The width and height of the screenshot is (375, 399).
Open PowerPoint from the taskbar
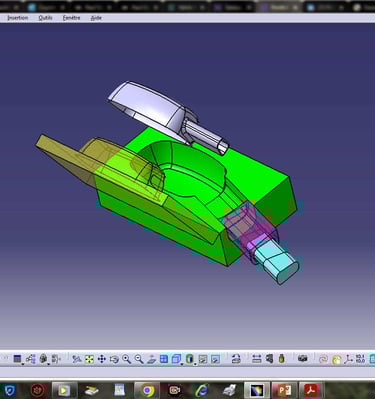[284, 390]
